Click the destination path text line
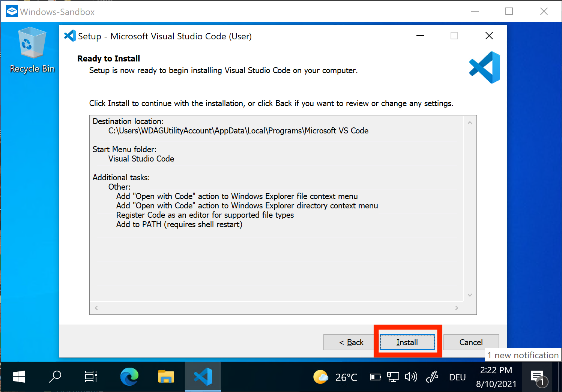562x392 pixels. [x=238, y=131]
